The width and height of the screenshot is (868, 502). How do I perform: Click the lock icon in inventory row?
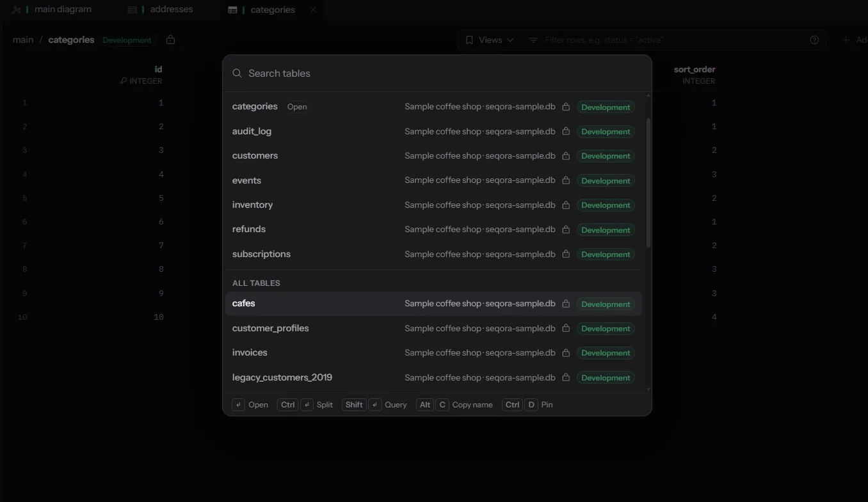566,205
